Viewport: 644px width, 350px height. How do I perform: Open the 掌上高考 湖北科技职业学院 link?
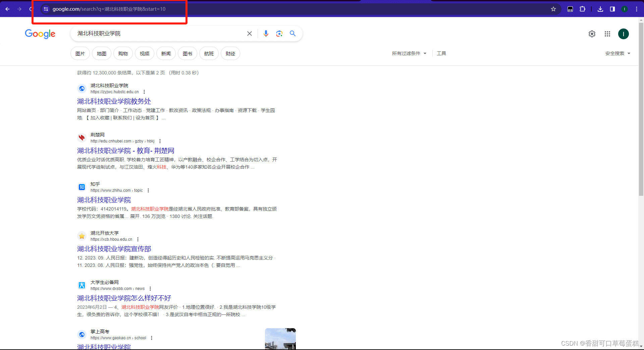(104, 347)
